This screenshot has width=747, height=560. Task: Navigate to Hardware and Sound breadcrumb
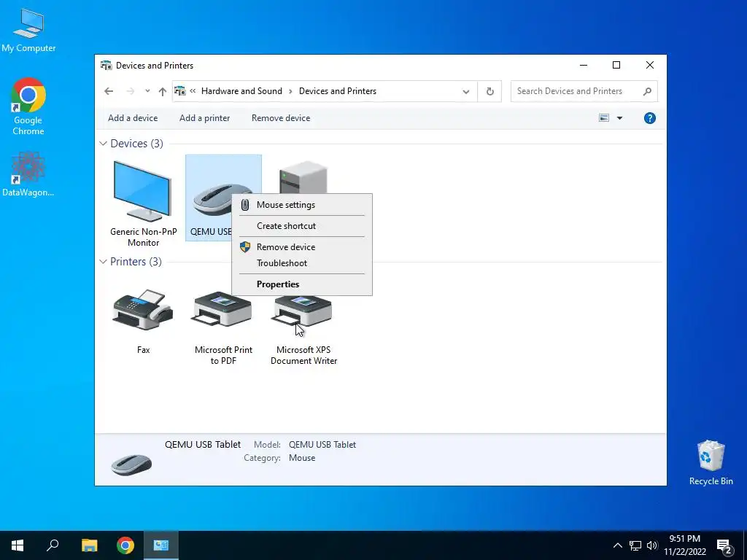(241, 91)
